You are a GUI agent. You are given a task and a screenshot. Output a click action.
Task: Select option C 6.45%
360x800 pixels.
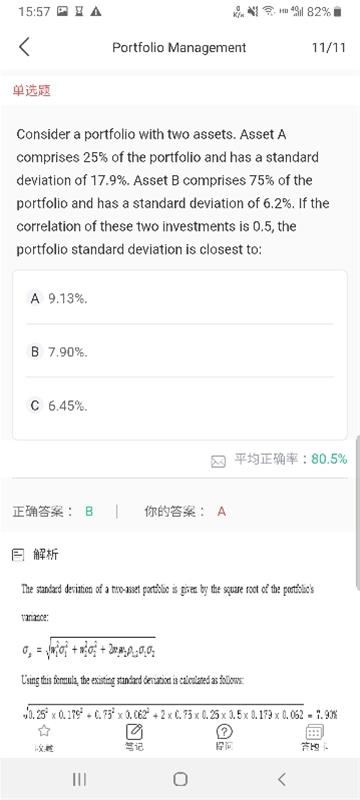179,406
